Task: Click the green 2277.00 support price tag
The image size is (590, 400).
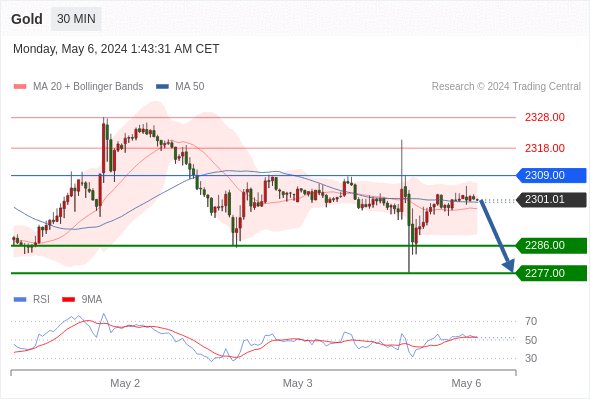Action: coord(551,273)
